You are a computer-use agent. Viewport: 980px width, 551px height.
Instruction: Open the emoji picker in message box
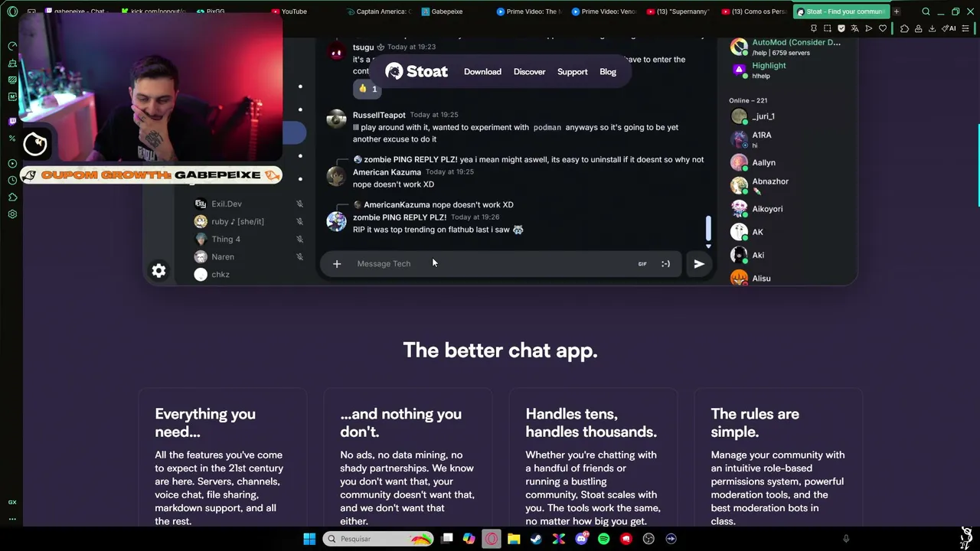(x=665, y=264)
